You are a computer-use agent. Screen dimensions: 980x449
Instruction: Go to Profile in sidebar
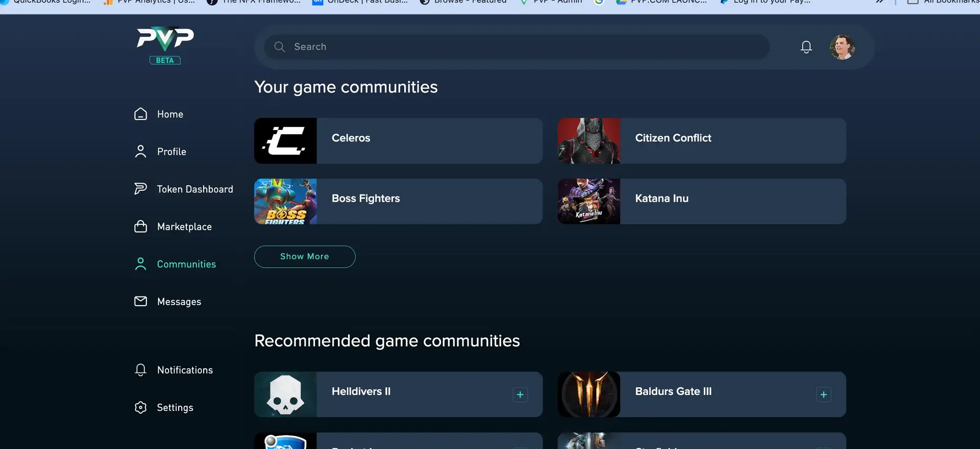(171, 152)
